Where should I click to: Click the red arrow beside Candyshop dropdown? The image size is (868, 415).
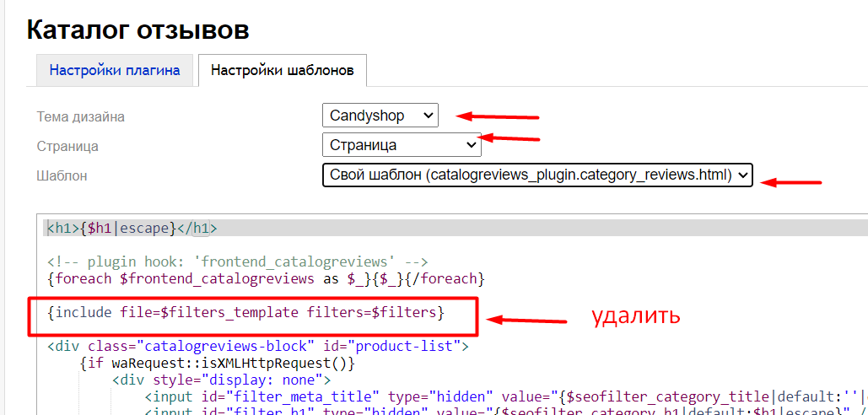click(497, 116)
